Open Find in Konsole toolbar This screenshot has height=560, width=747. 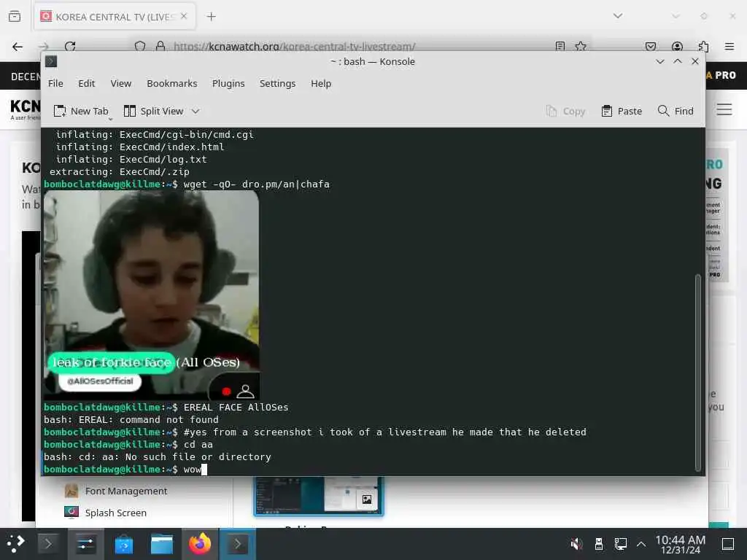pyautogui.click(x=676, y=111)
